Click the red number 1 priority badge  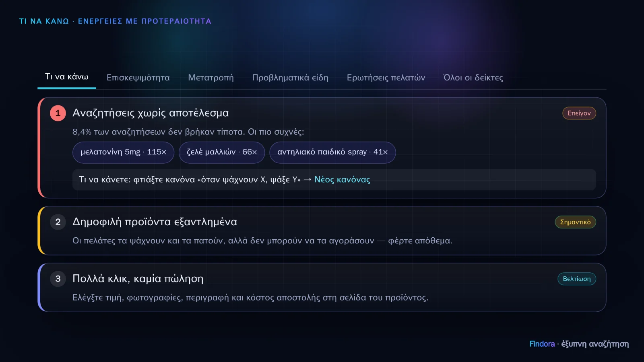(x=58, y=113)
